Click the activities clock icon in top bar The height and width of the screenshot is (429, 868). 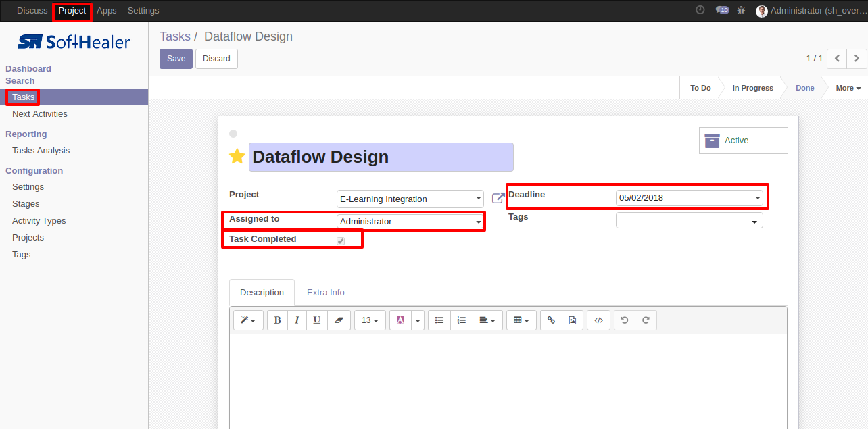700,10
